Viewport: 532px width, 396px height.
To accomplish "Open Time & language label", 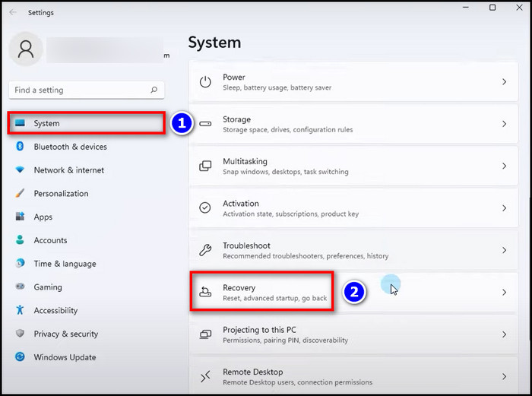I will pos(65,264).
